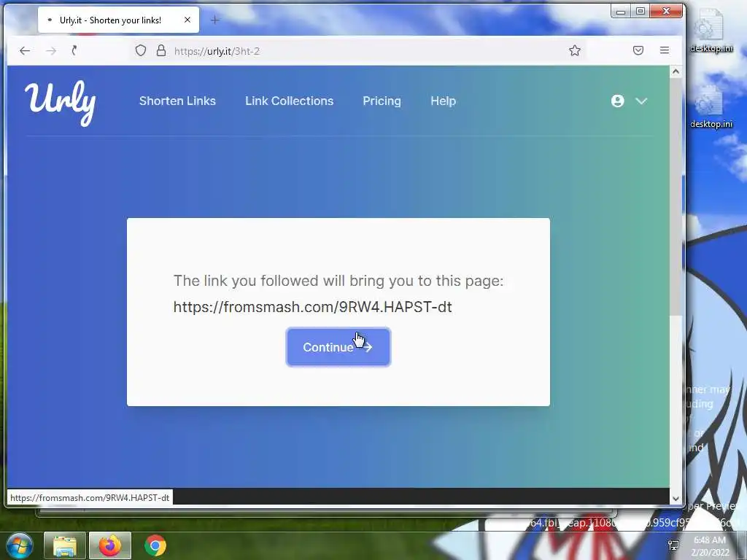Click the Urly logo
The height and width of the screenshot is (560, 747).
pos(61,103)
